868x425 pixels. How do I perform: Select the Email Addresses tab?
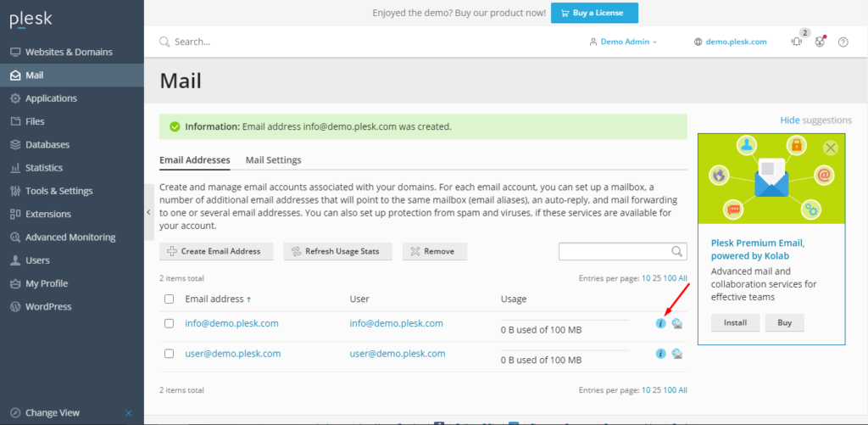coord(195,160)
